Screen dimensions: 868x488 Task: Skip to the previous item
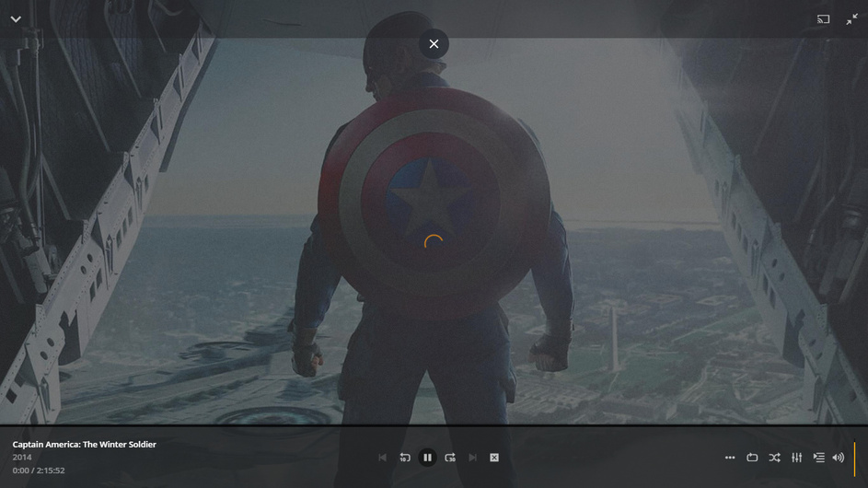[383, 458]
